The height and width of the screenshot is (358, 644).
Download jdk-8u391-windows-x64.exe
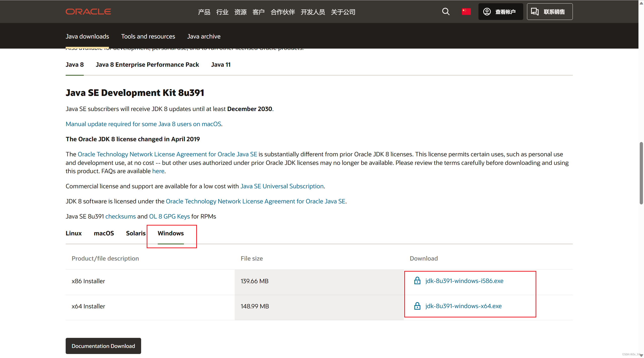pyautogui.click(x=463, y=306)
